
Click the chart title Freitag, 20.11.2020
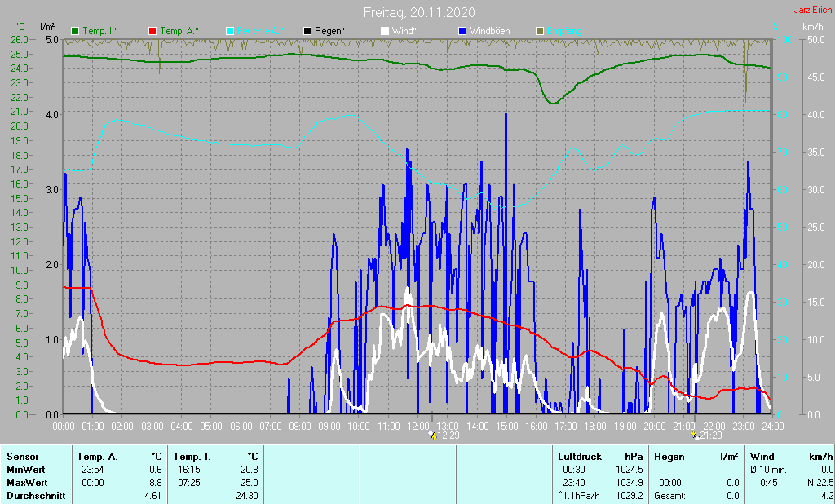tap(418, 12)
